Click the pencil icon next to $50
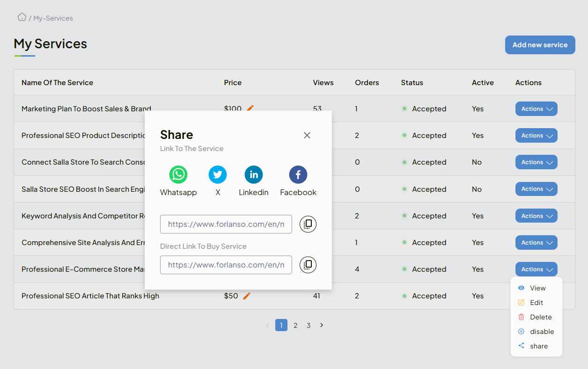Image resolution: width=588 pixels, height=369 pixels. tap(247, 296)
